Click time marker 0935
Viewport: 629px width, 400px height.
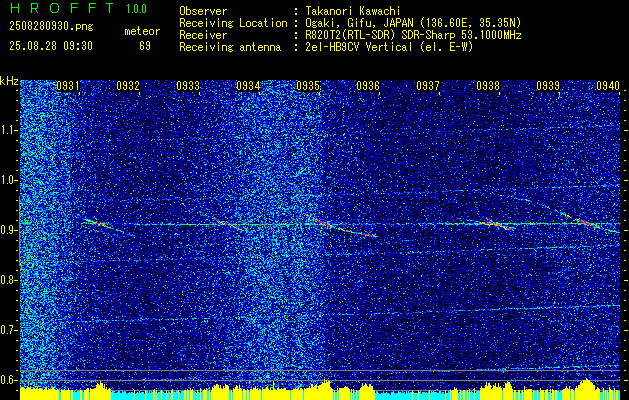click(308, 85)
